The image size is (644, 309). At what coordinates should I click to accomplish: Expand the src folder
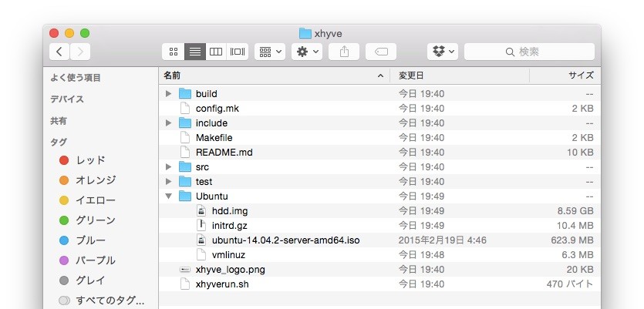point(168,167)
